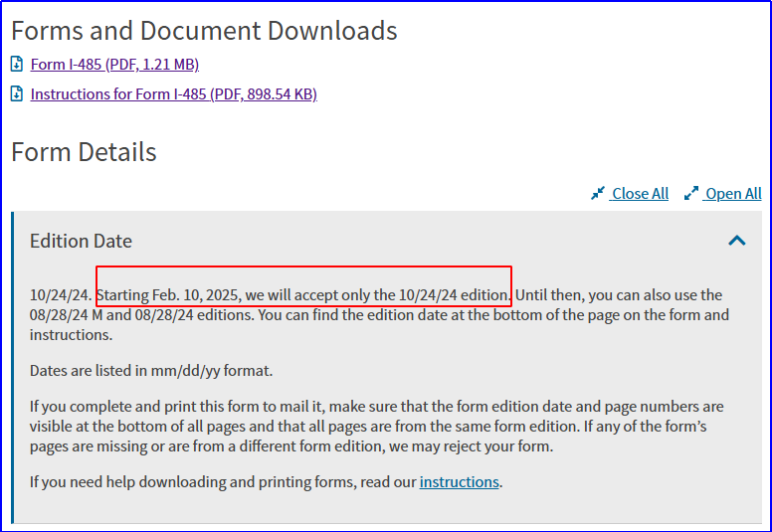Viewport: 772px width, 532px height.
Task: Click the Form Details heading
Action: (x=84, y=152)
